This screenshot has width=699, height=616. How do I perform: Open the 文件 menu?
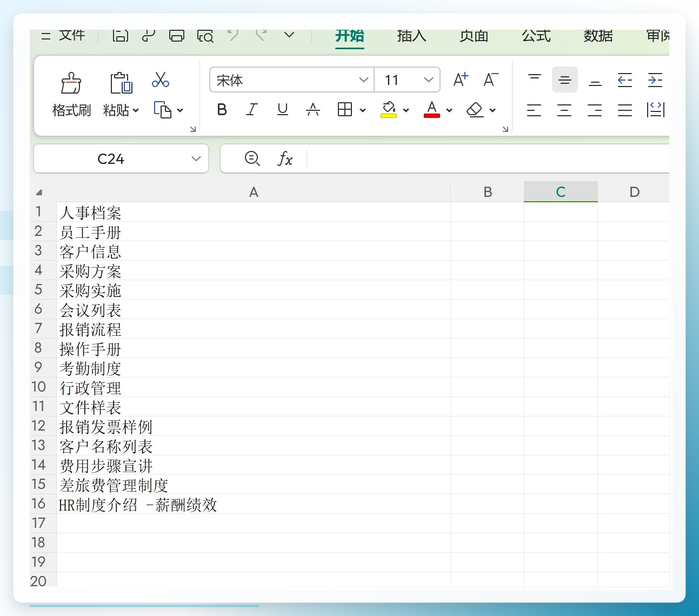pos(72,36)
